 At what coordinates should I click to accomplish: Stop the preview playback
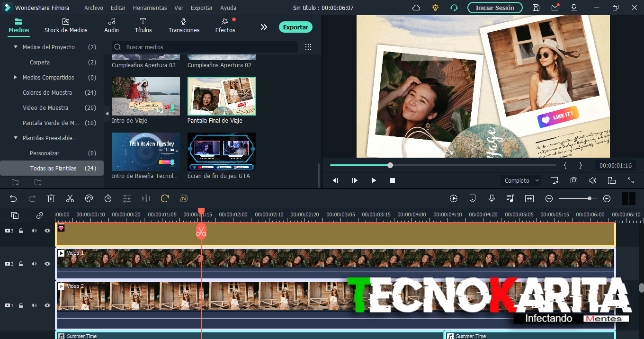coord(393,180)
